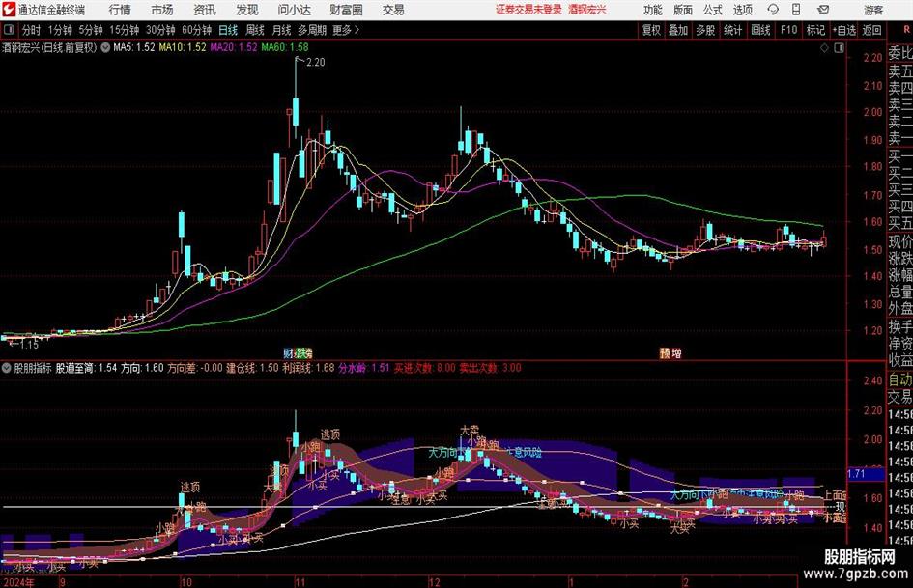
Task: Click the 预增 earnings marker on the chart
Action: pos(670,353)
